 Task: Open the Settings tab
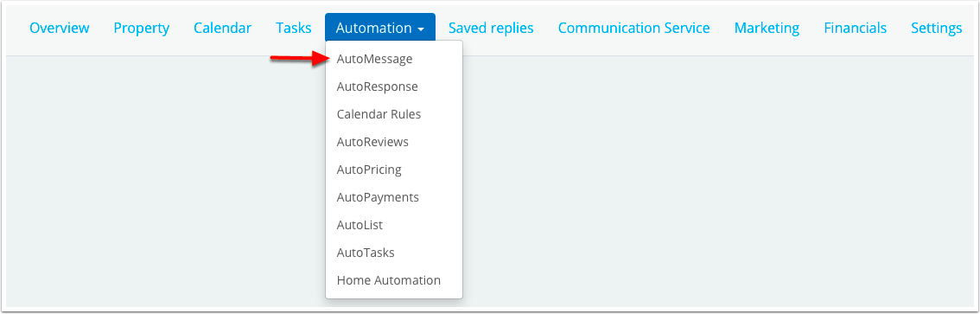pyautogui.click(x=936, y=29)
